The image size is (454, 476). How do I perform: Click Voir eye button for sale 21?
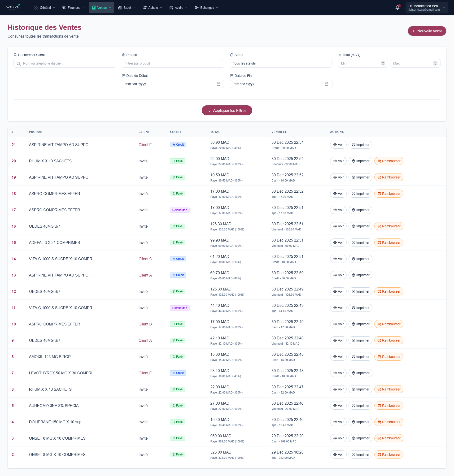338,145
